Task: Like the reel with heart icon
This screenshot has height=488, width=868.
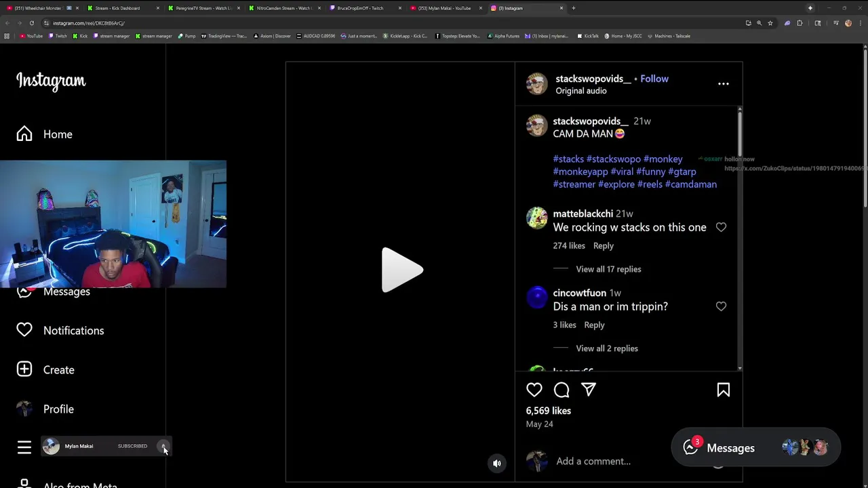Action: click(x=534, y=390)
